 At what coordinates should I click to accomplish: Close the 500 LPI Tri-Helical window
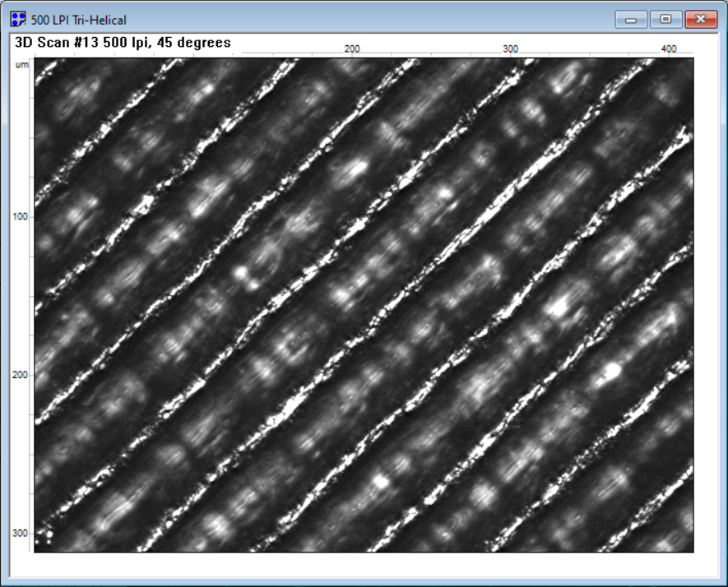(701, 19)
